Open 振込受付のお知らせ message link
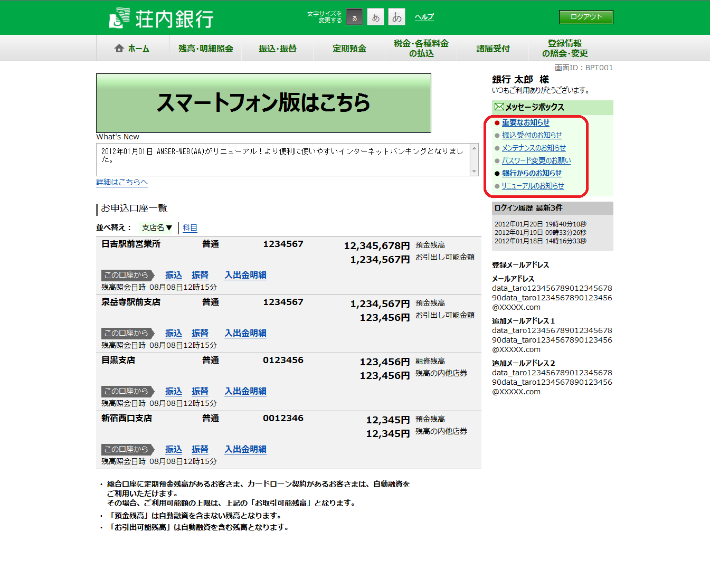 [x=532, y=135]
